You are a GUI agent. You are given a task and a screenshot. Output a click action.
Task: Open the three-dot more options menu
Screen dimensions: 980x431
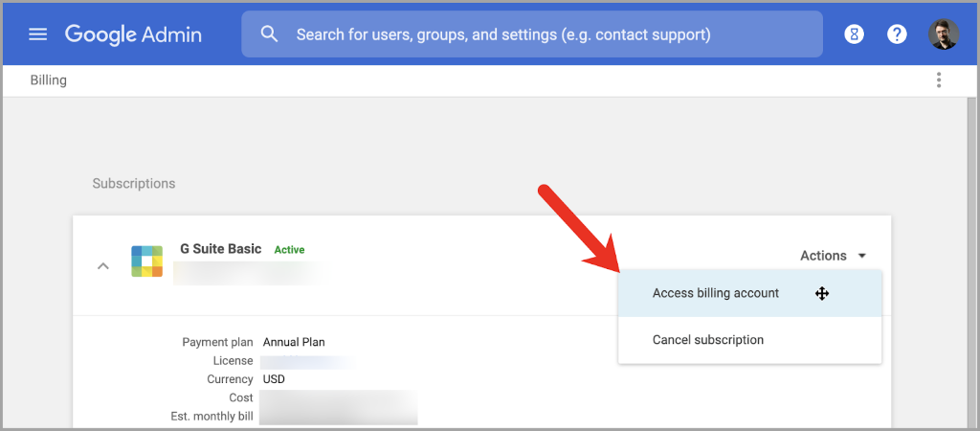[x=939, y=79]
